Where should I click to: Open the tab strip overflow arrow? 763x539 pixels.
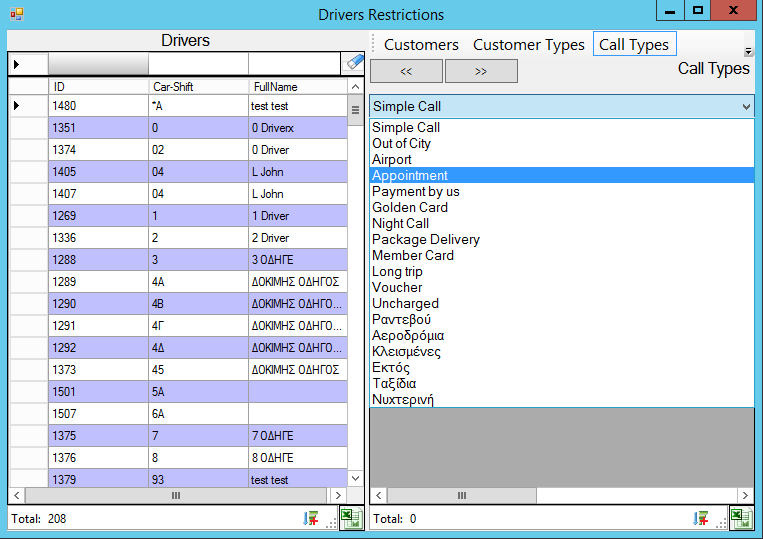click(748, 51)
